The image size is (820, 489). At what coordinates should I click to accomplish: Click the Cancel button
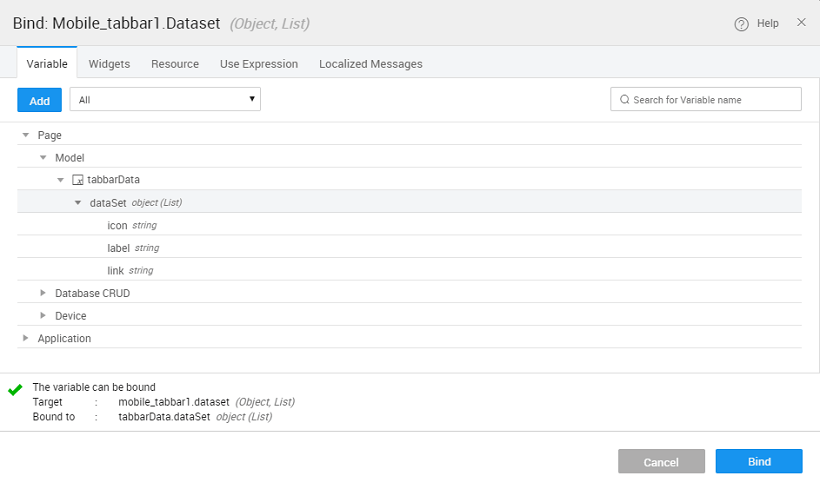pos(661,462)
